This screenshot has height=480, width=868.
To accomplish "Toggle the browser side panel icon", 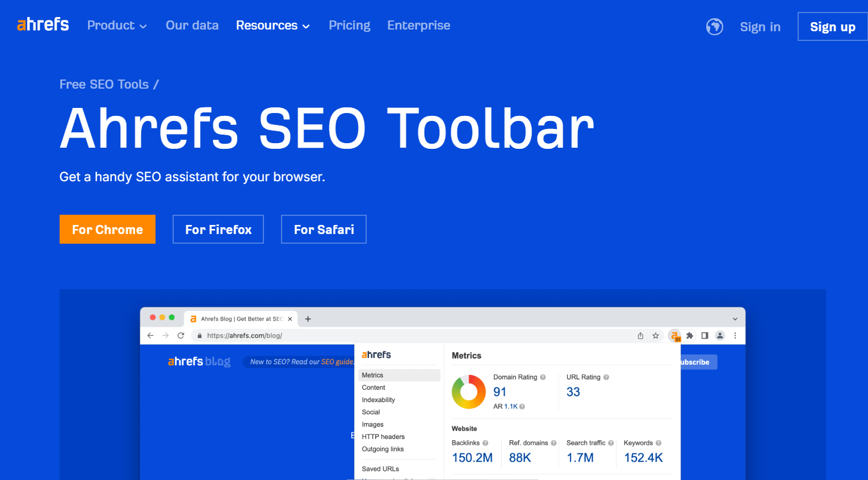I will click(x=705, y=336).
